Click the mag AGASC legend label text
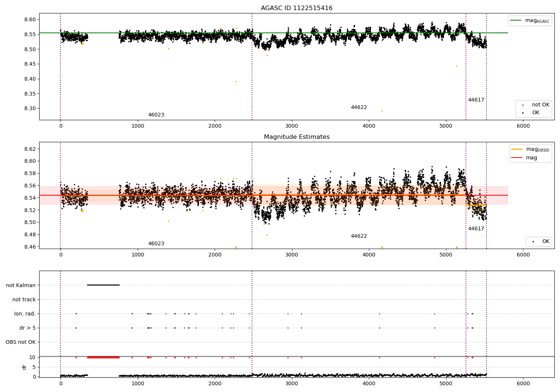 (x=537, y=21)
